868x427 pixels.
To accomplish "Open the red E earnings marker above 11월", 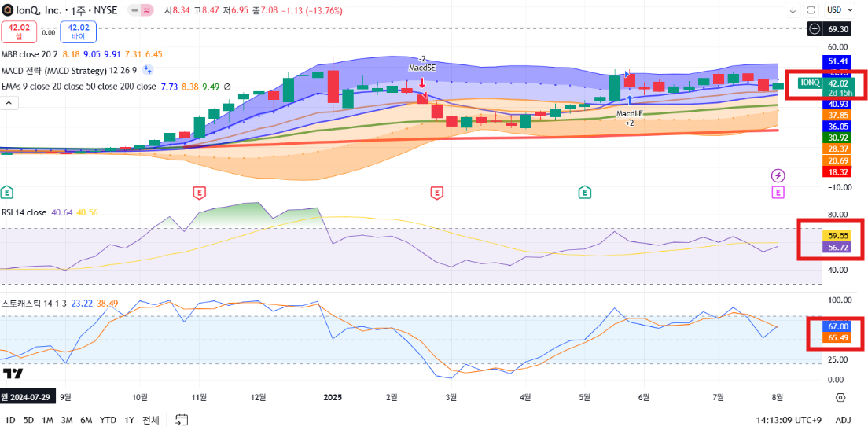I will pos(200,192).
